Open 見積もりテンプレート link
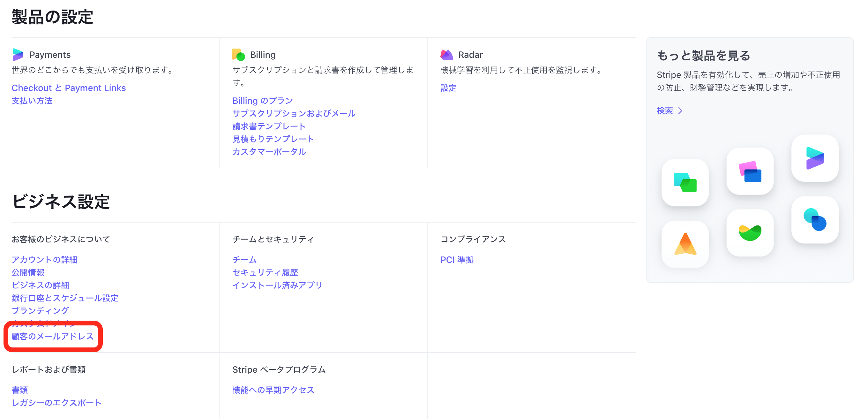 pos(273,139)
